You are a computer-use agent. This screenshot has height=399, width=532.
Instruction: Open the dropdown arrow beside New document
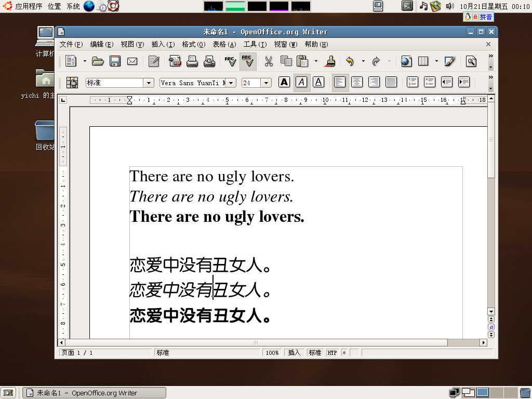[85, 61]
